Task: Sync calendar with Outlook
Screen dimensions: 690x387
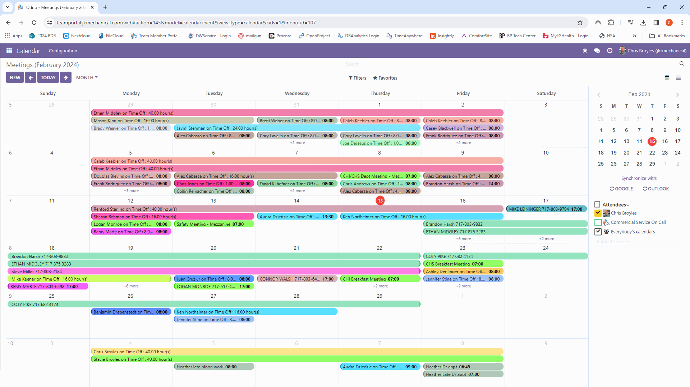Action: coord(656,188)
